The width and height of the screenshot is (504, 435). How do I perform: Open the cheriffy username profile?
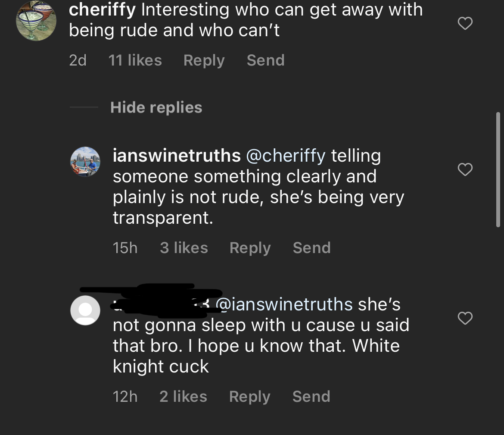click(x=102, y=9)
